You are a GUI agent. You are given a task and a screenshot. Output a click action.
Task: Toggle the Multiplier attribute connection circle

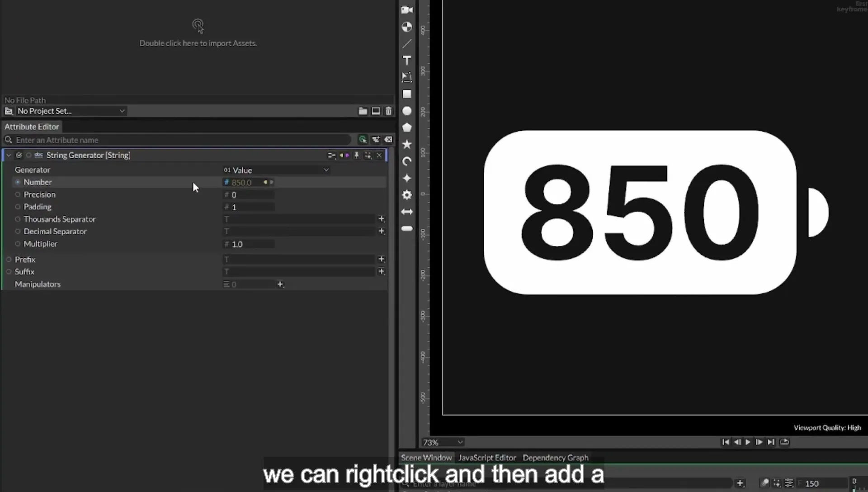coord(18,244)
